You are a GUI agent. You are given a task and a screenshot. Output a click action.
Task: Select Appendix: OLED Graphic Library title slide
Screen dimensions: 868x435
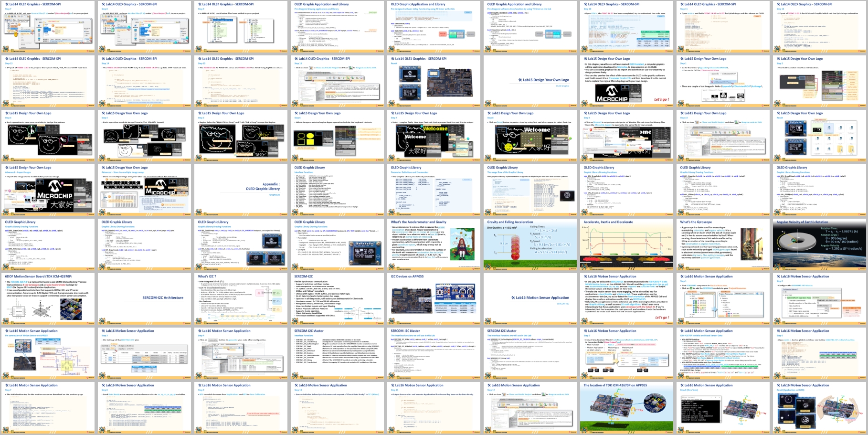[x=241, y=190]
